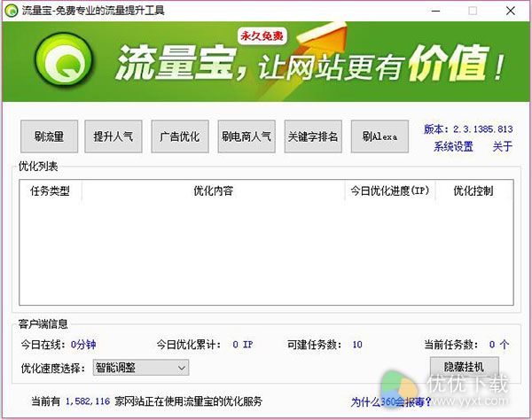This screenshot has width=532, height=420.
Task: Open the 刷Alexa function
Action: [x=379, y=136]
